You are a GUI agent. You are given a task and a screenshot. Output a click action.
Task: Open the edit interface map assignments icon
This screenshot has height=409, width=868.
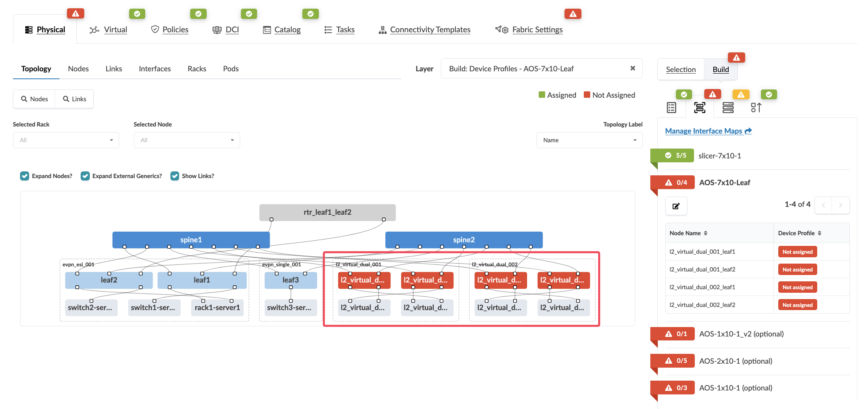[x=676, y=206]
